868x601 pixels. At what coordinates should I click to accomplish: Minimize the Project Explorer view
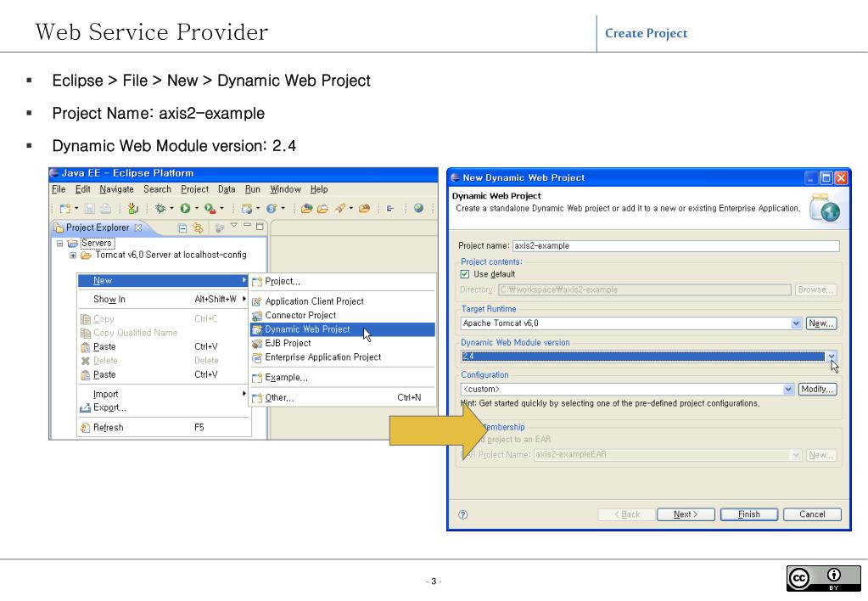pyautogui.click(x=248, y=226)
